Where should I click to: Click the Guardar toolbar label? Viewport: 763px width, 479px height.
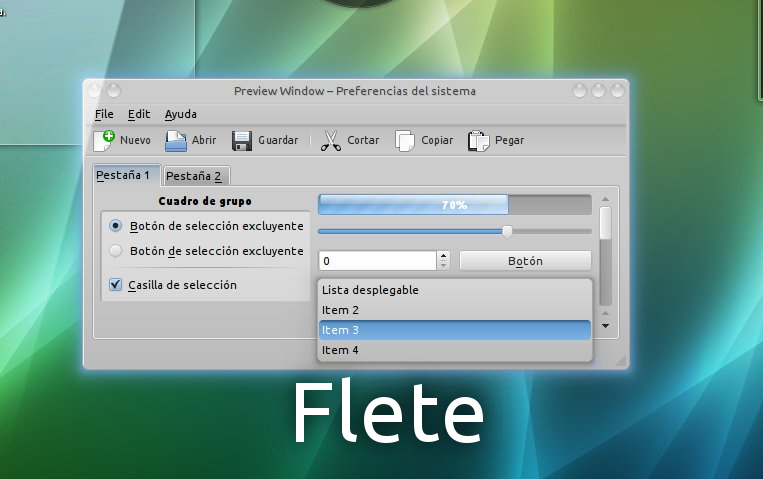pyautogui.click(x=278, y=140)
